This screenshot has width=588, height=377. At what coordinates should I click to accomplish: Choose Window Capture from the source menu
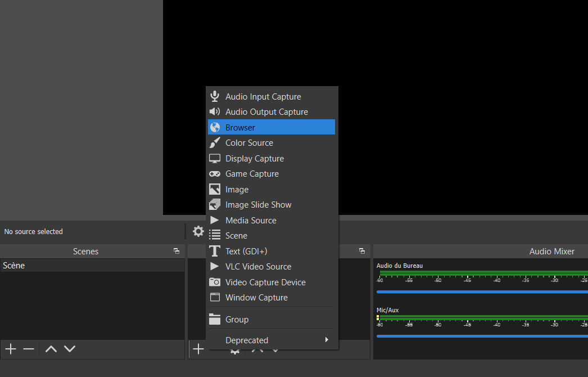point(256,298)
